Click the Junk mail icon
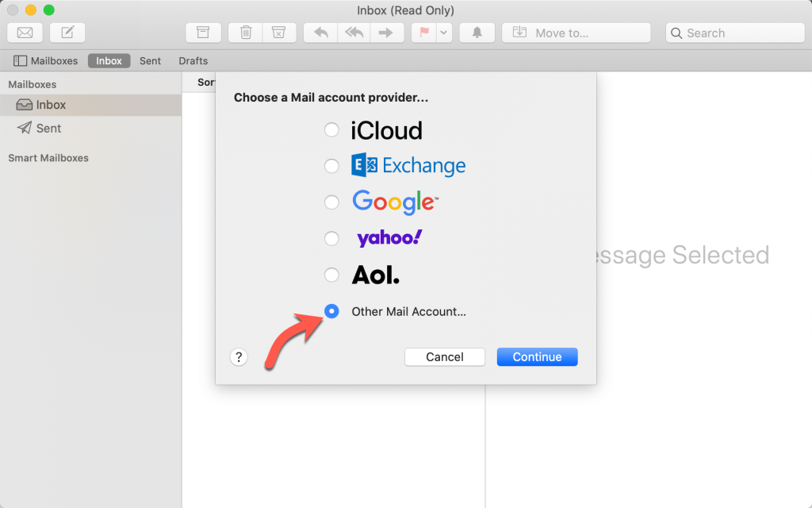The height and width of the screenshot is (508, 812). pyautogui.click(x=278, y=33)
